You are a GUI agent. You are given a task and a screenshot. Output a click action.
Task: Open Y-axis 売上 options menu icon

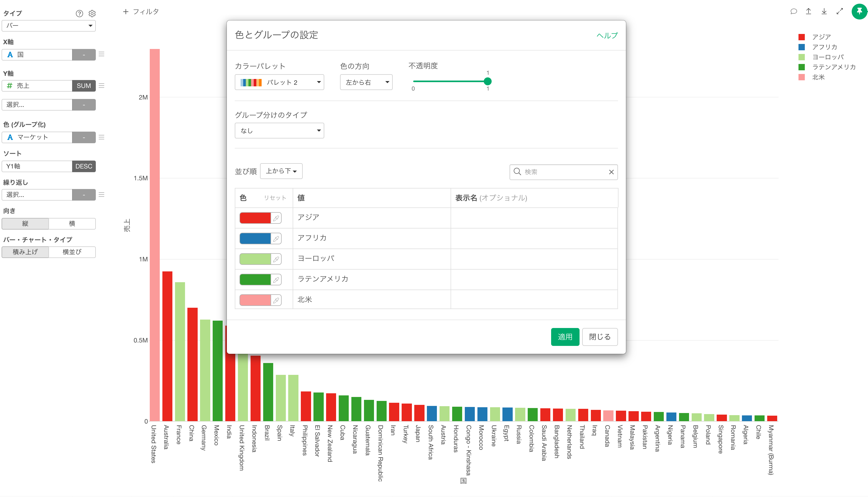click(101, 86)
